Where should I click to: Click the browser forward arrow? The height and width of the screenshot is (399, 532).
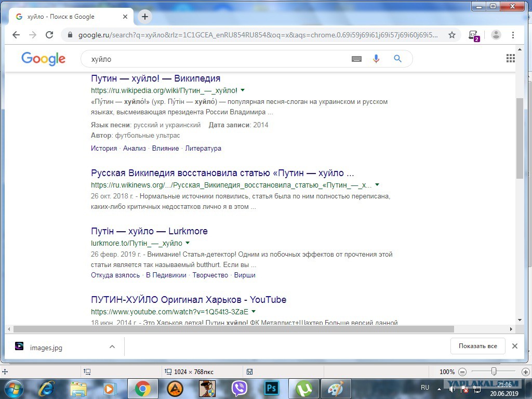(33, 35)
